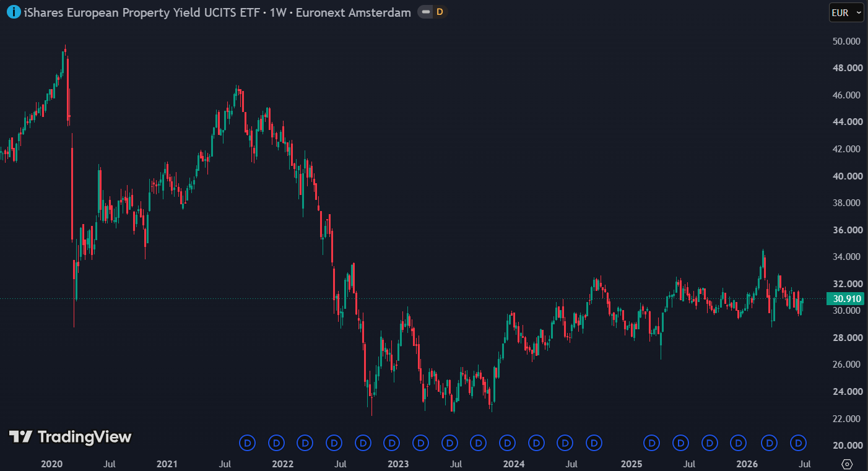The image size is (868, 471).
Task: Click the 34.000 price axis label
Action: [846, 257]
